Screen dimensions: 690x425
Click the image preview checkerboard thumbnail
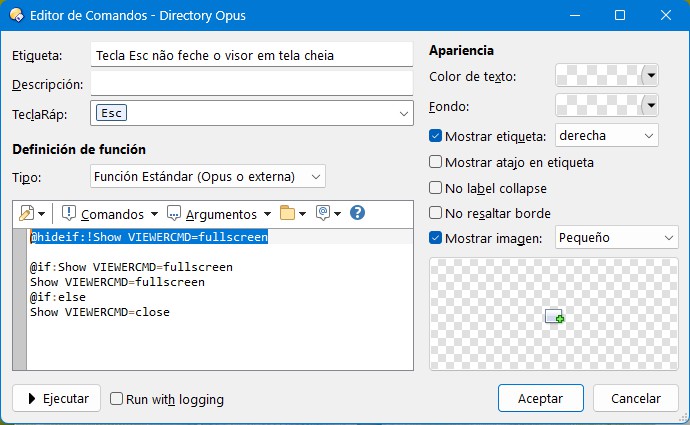[x=554, y=314]
